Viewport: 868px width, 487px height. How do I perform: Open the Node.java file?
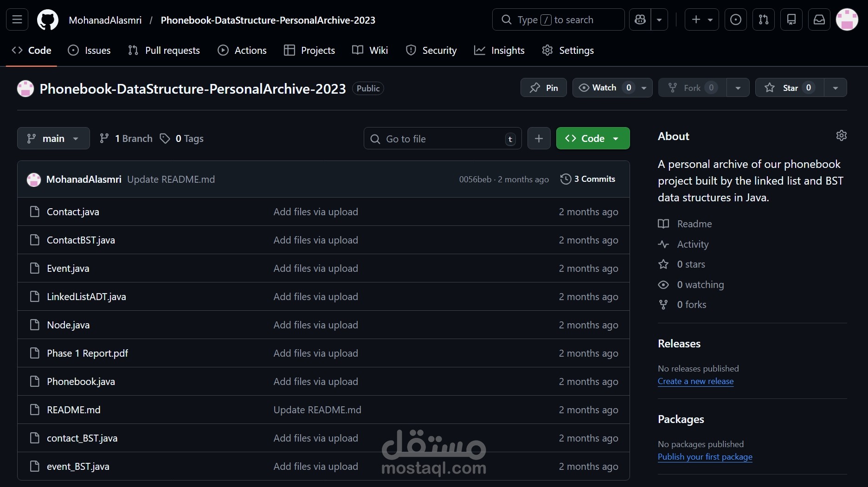click(68, 325)
